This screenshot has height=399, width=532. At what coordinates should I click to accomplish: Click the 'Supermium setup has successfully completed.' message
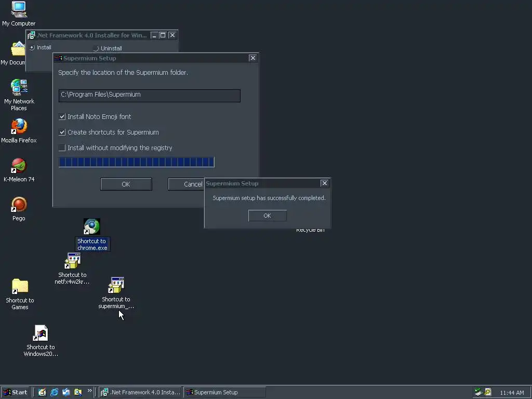click(x=269, y=198)
